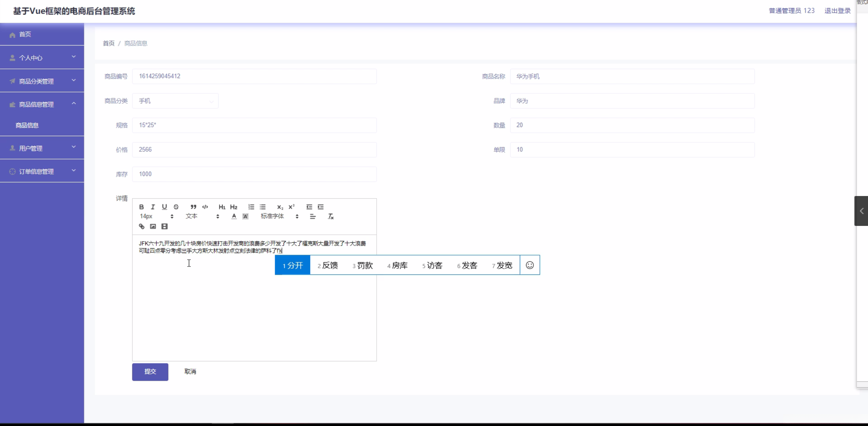Click the 提交 submit button

(150, 372)
